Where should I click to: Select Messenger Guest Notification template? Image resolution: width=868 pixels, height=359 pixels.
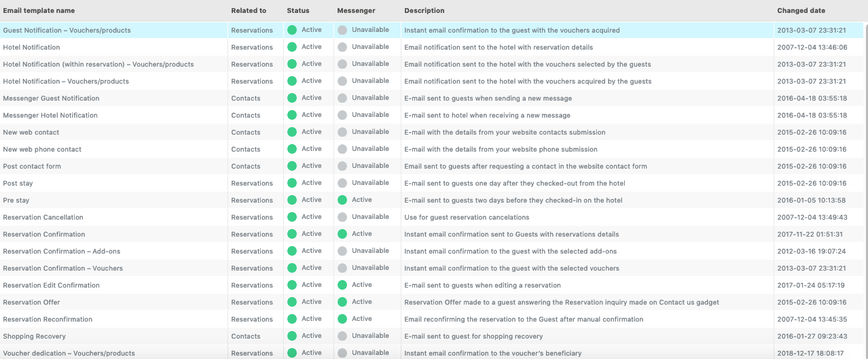coord(51,98)
